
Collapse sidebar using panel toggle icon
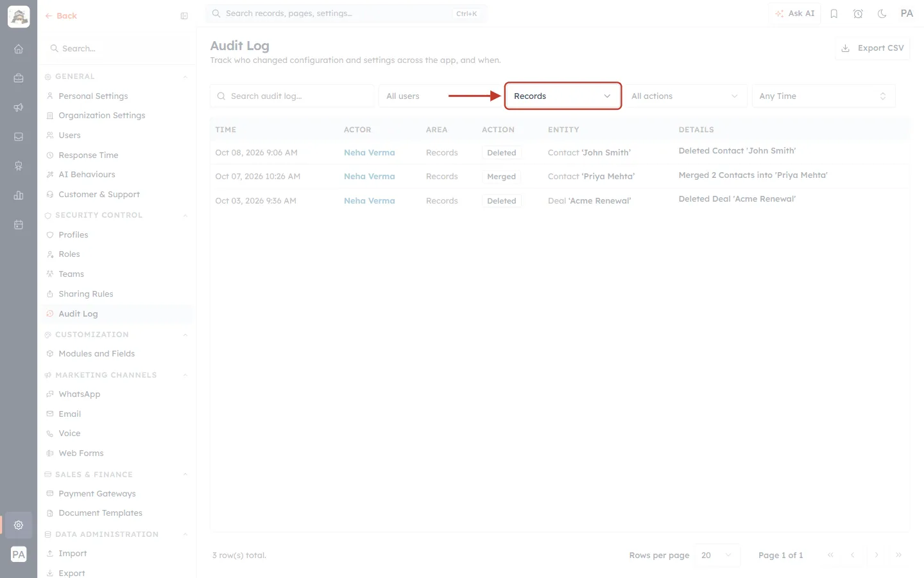click(x=184, y=16)
